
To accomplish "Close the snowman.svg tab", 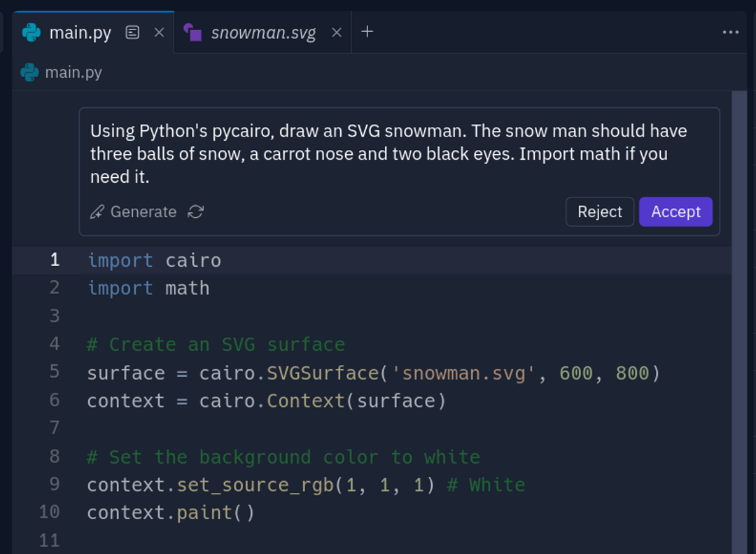I will point(337,32).
